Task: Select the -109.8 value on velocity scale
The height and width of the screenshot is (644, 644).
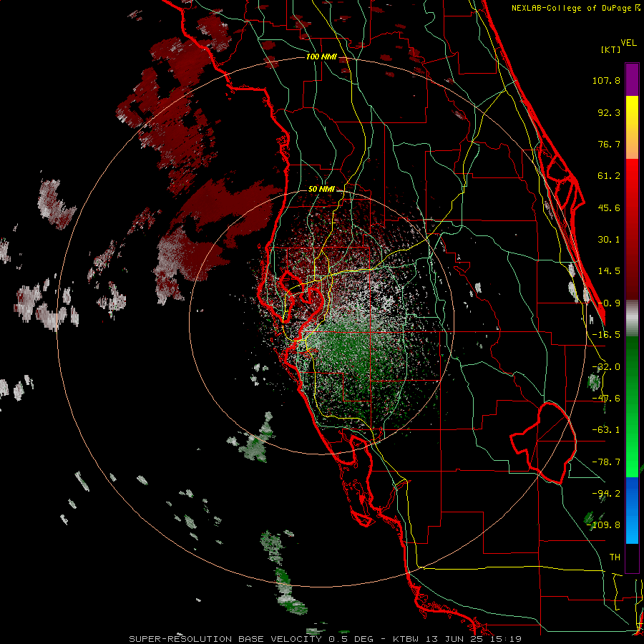Action: (604, 525)
